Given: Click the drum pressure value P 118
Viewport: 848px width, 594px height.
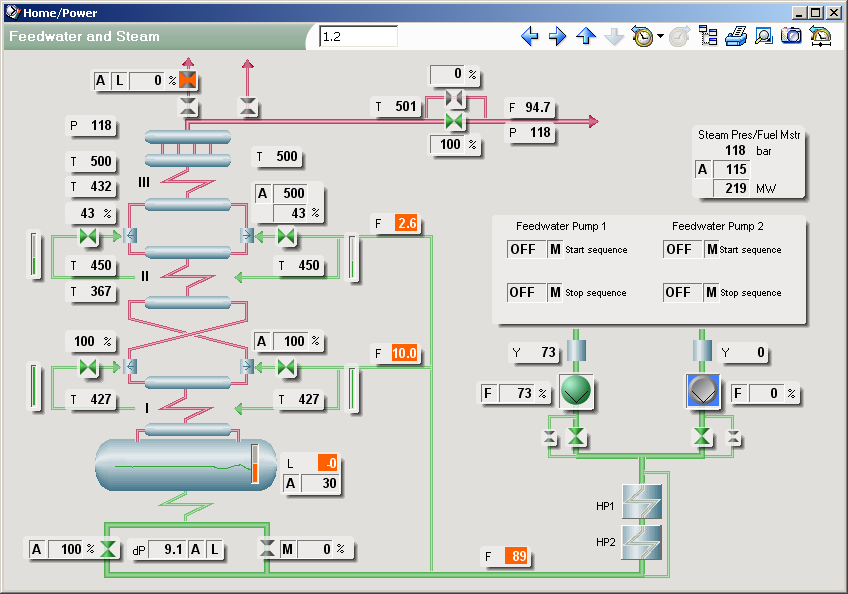Looking at the screenshot, I should (x=101, y=126).
